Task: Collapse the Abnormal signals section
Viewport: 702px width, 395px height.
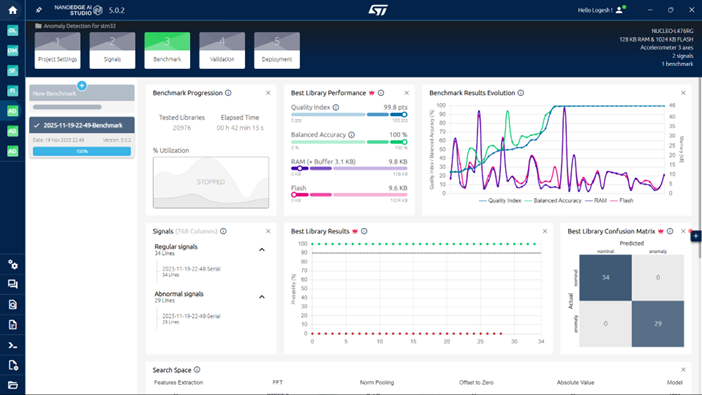Action: (x=262, y=297)
